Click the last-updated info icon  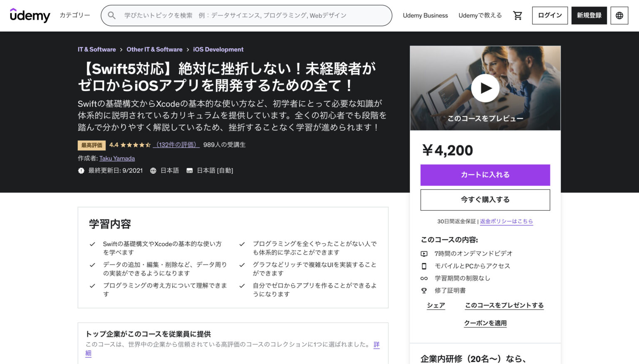81,170
